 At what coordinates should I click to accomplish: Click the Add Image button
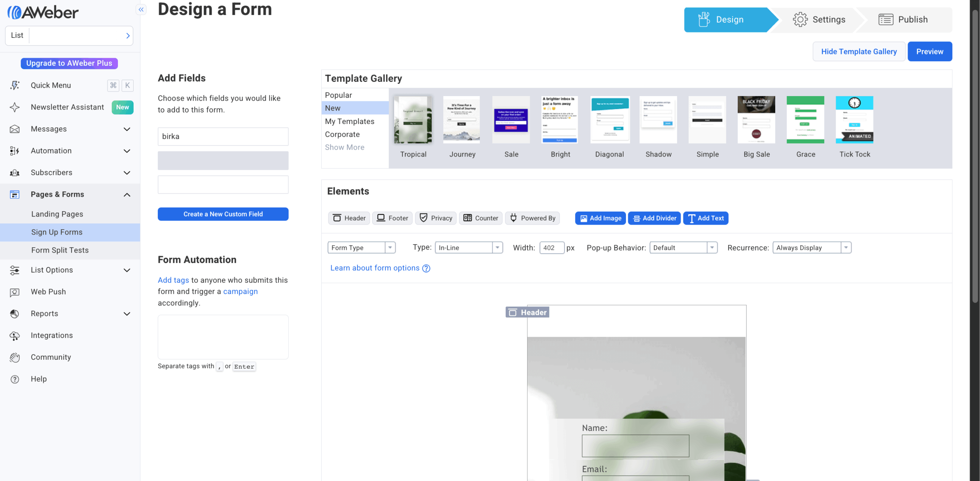(x=600, y=218)
